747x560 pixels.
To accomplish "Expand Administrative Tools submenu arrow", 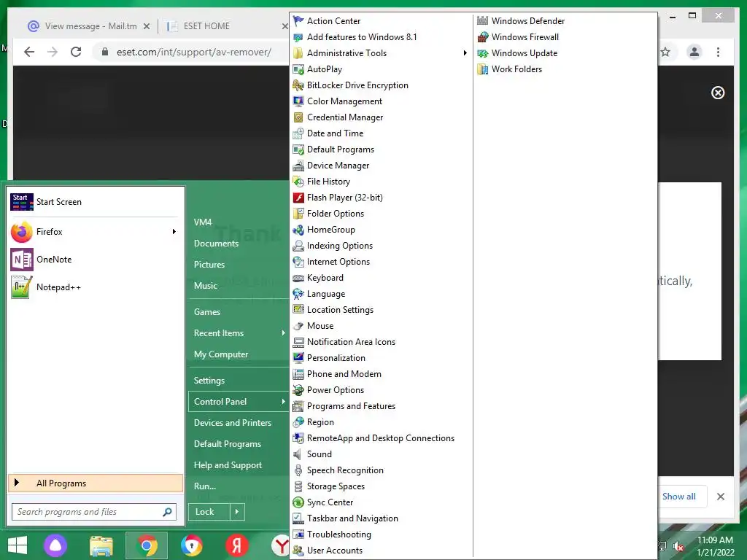I will pos(465,52).
